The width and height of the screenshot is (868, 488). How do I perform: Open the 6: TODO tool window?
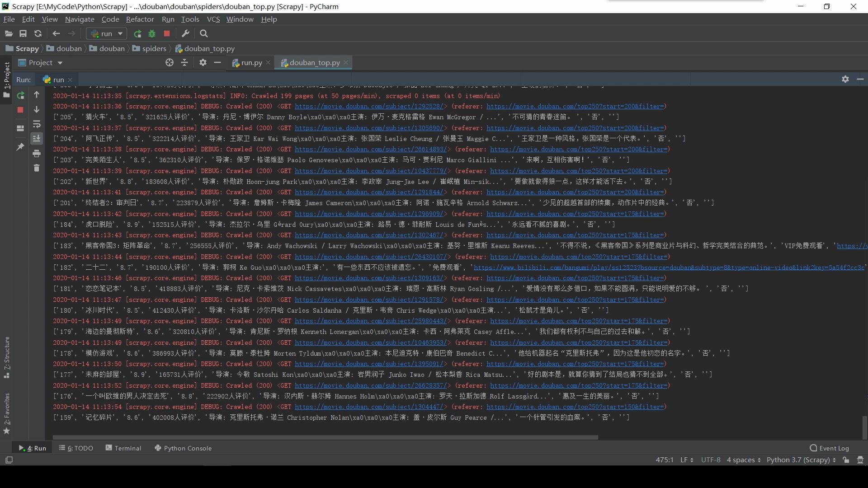76,448
